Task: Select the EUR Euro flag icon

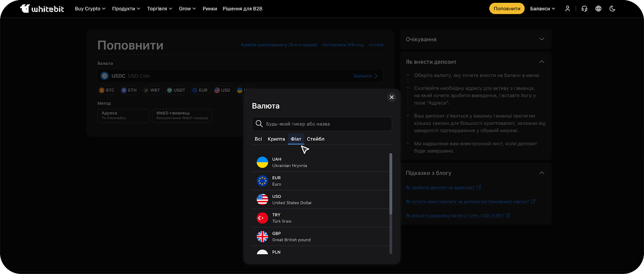Action: tap(262, 181)
